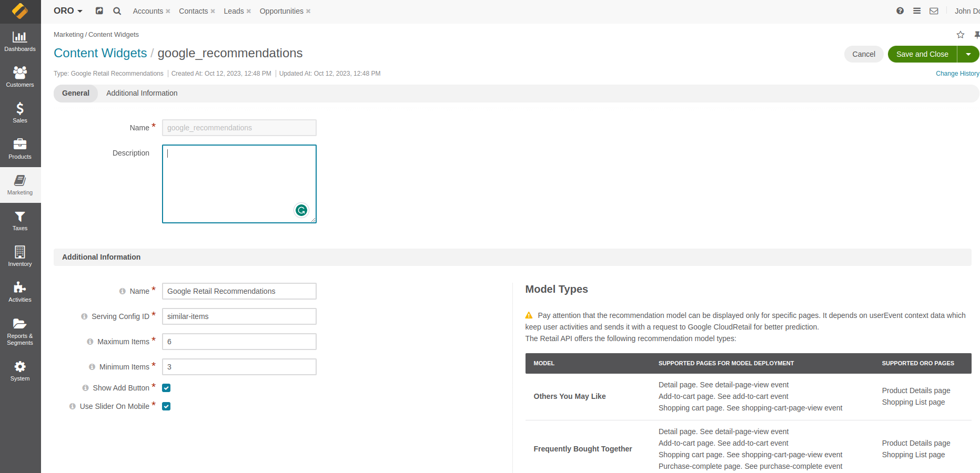Select the General tab
The width and height of the screenshot is (980, 473).
pyautogui.click(x=76, y=93)
